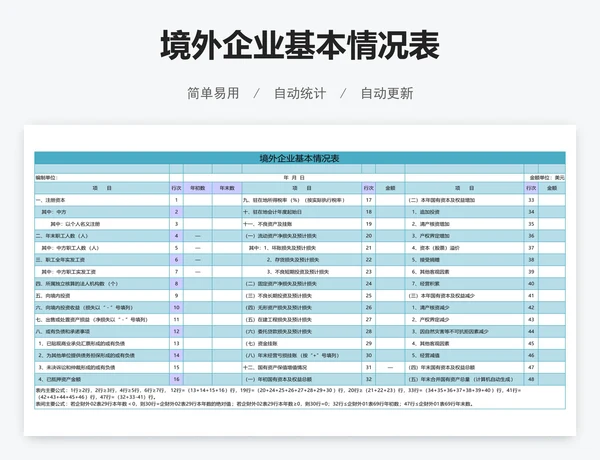Click the row 十一、不良资产及挂账

point(302,224)
